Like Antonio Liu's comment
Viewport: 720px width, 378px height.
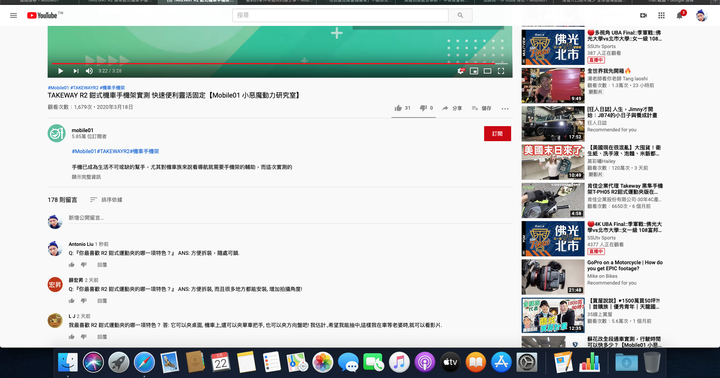(72, 265)
